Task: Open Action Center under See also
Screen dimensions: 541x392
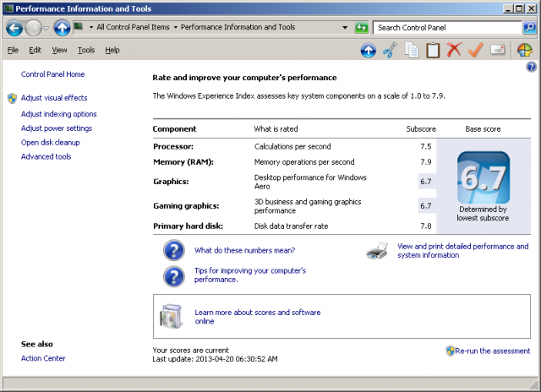Action: click(x=43, y=358)
